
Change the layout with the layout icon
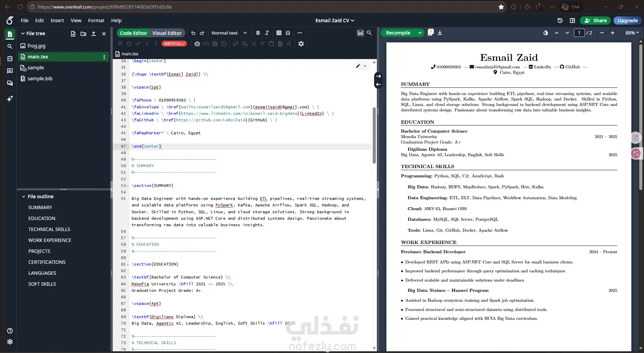(x=572, y=21)
